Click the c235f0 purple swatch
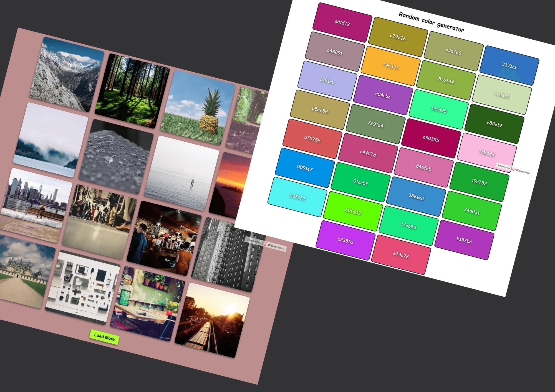Image resolution: width=555 pixels, height=392 pixels. click(x=345, y=240)
